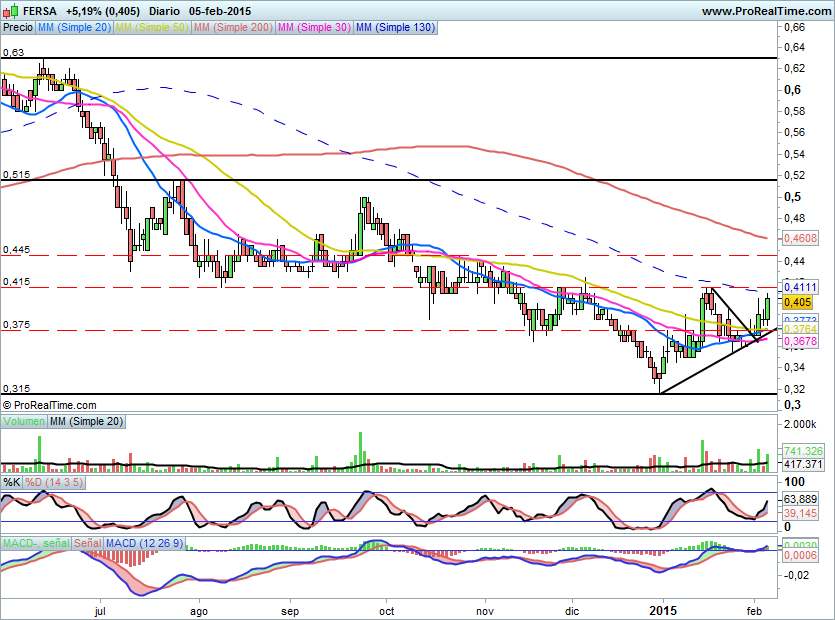Select the %D (14 3 5) label
The image size is (835, 620).
(x=54, y=483)
